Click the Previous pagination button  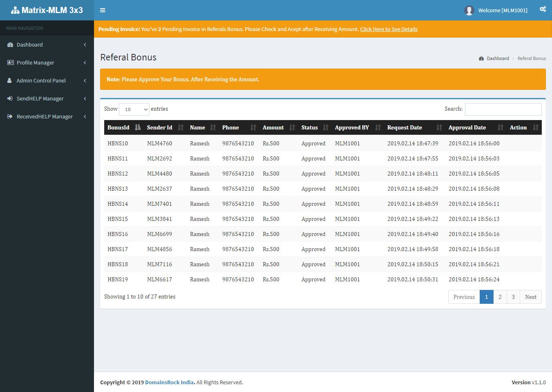(464, 297)
